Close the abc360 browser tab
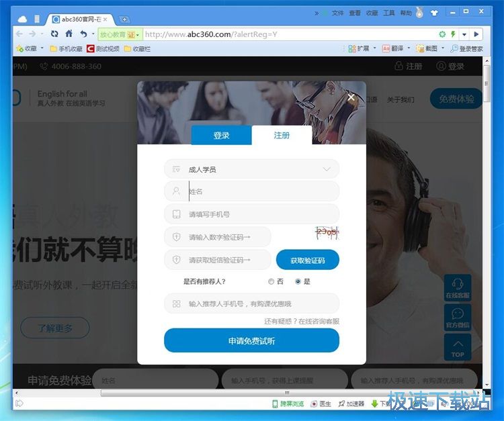 105,19
